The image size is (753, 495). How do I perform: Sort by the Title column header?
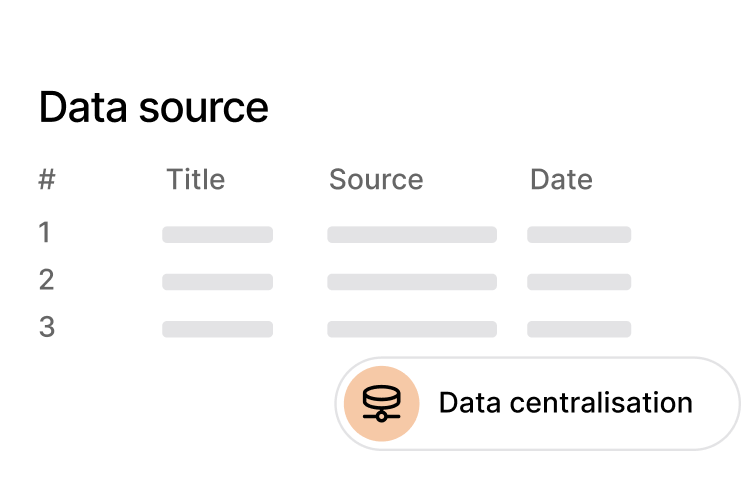[x=195, y=180]
